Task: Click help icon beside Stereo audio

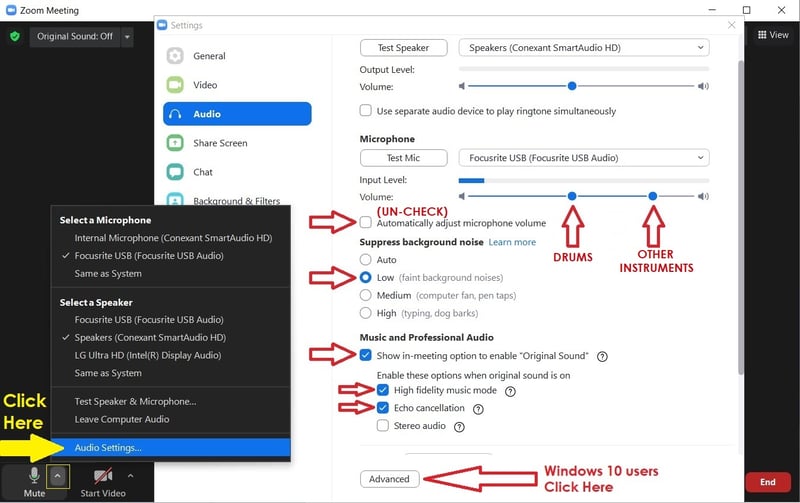Action: point(459,427)
